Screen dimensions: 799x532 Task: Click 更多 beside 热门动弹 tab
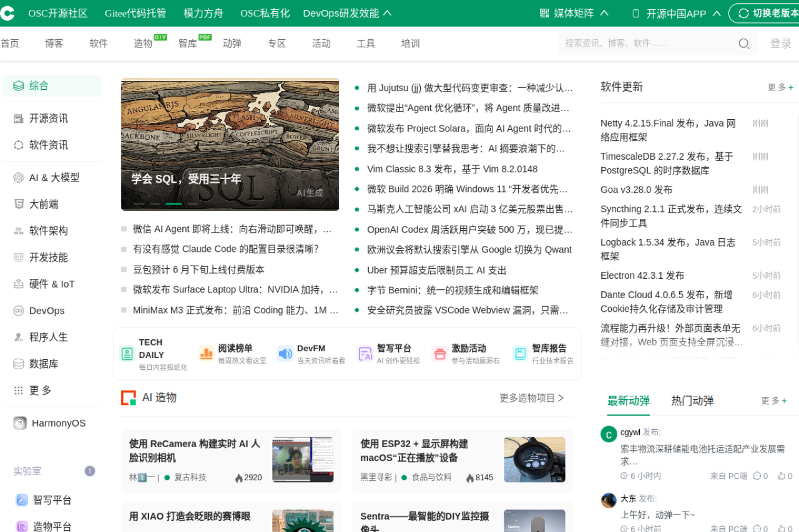tap(774, 401)
